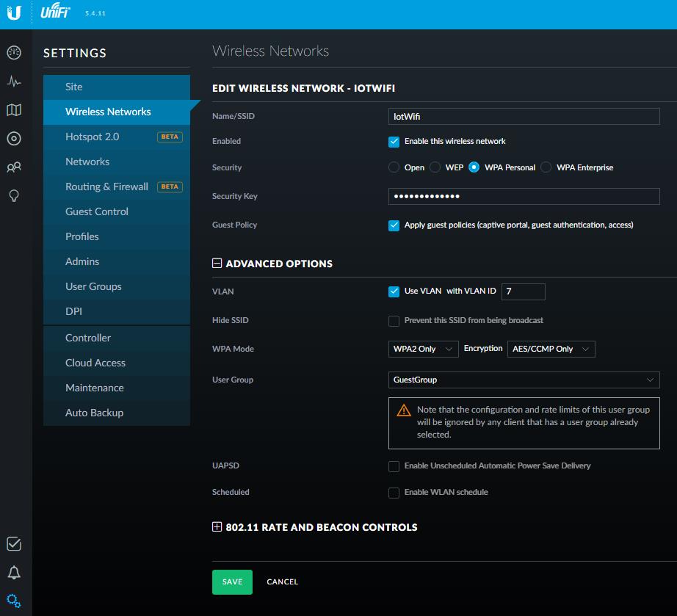Open the WPA2 Only mode dropdown
677x616 pixels.
click(x=423, y=349)
